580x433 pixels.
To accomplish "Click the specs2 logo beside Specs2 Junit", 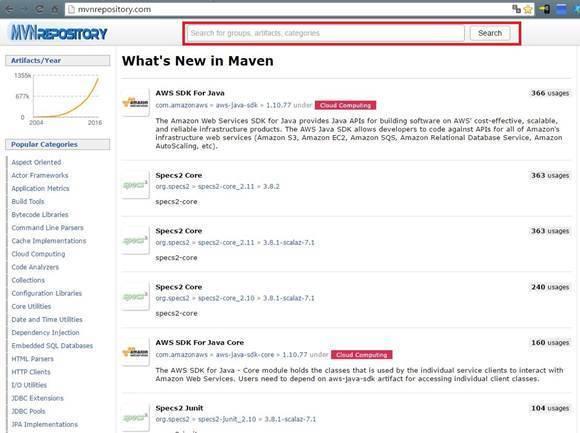I will 135,417.
